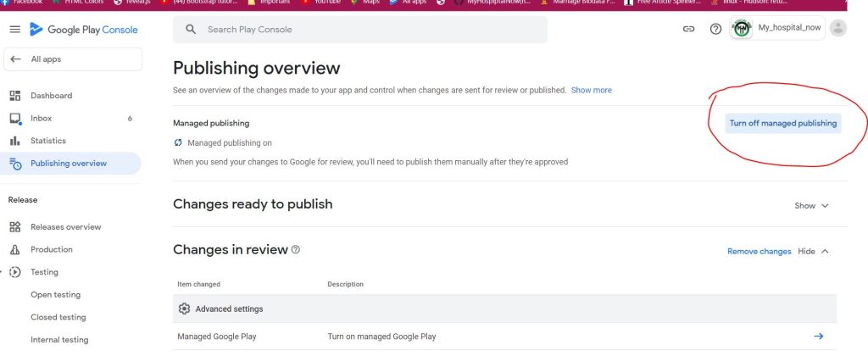868x356 pixels.
Task: Click the copy link icon in header
Action: 688,29
